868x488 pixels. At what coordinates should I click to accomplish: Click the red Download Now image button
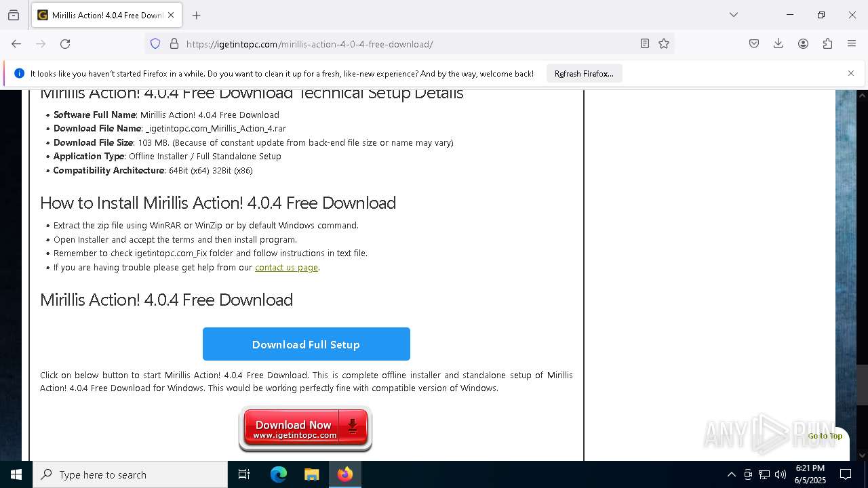pos(305,428)
